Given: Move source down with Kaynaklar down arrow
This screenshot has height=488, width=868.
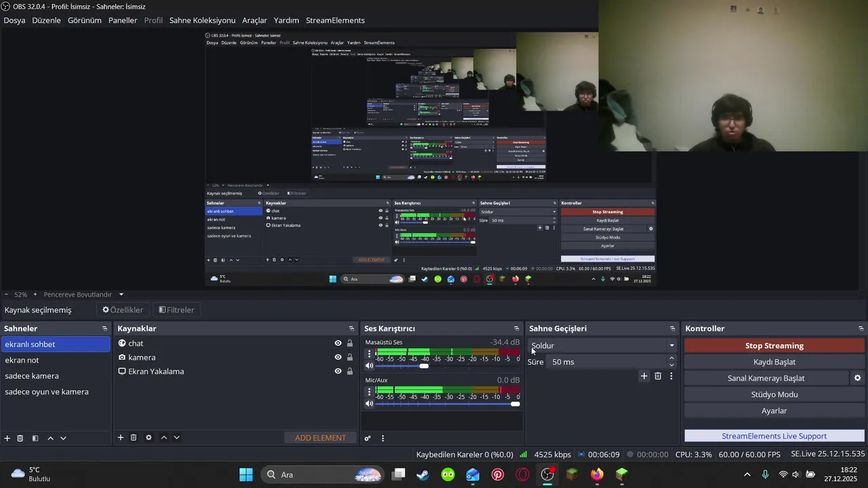Looking at the screenshot, I should click(x=176, y=438).
